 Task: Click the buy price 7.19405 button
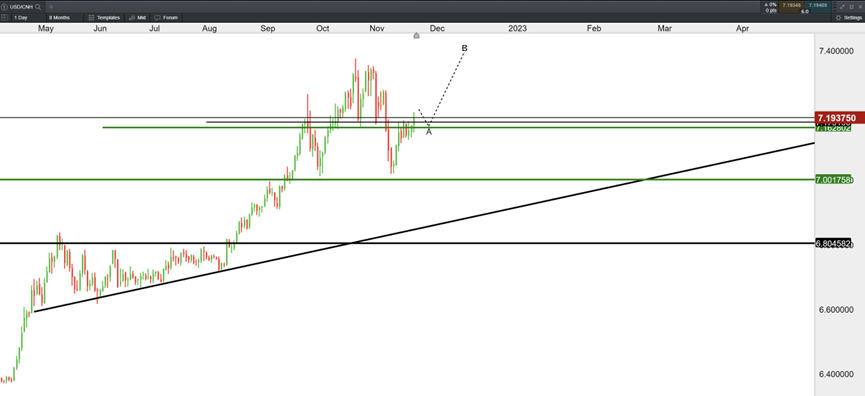818,7
